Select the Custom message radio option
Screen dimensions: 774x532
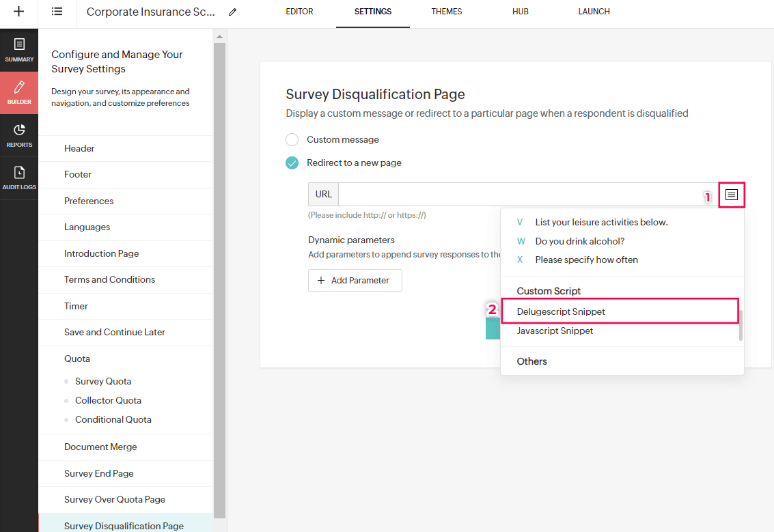coord(292,140)
